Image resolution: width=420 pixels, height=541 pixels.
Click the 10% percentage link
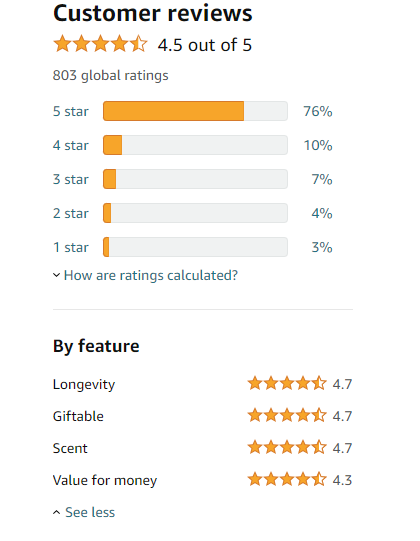(318, 145)
